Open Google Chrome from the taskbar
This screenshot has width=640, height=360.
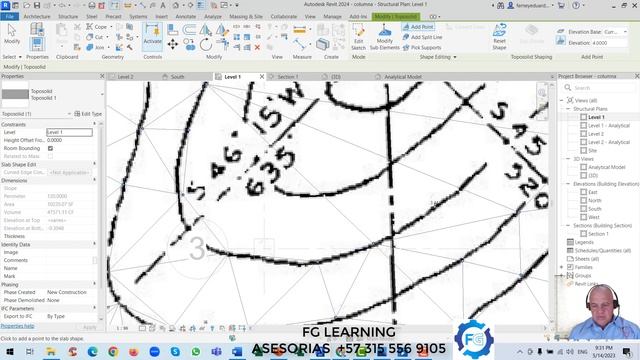(113, 351)
